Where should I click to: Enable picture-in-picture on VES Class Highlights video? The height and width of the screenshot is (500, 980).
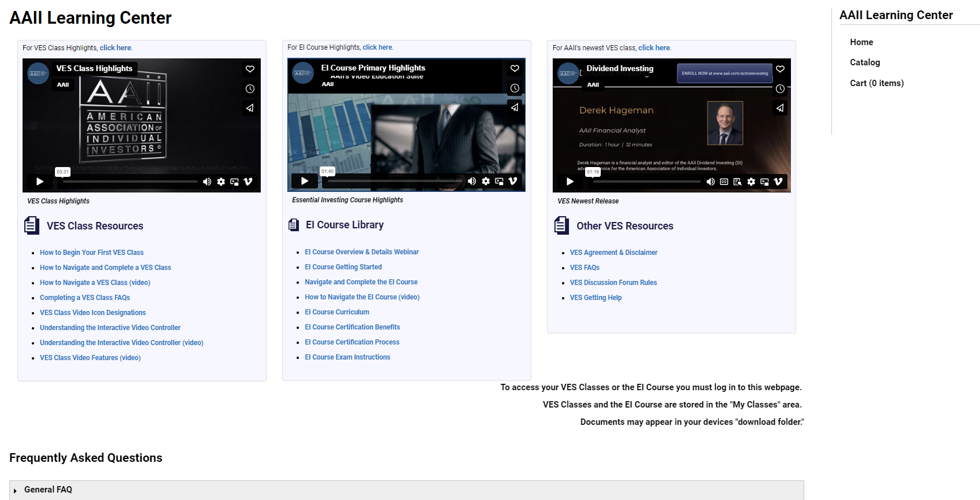(x=234, y=182)
